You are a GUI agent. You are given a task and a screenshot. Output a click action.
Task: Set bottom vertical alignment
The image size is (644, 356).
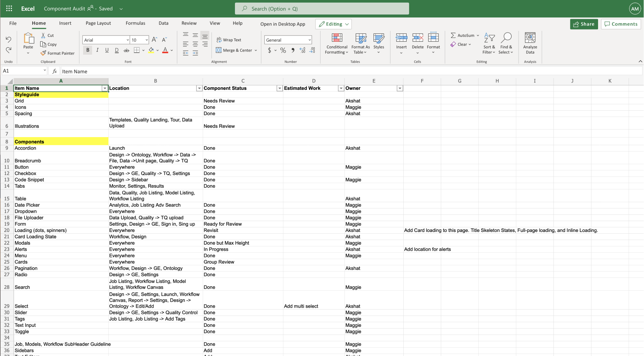click(x=205, y=36)
